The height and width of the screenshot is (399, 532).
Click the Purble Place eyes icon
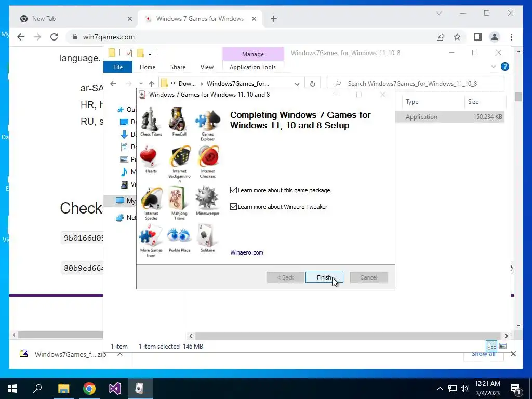tap(179, 235)
